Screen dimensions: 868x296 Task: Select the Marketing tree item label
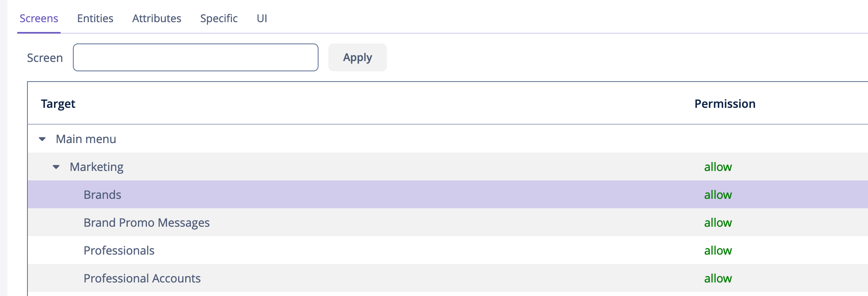pyautogui.click(x=97, y=167)
